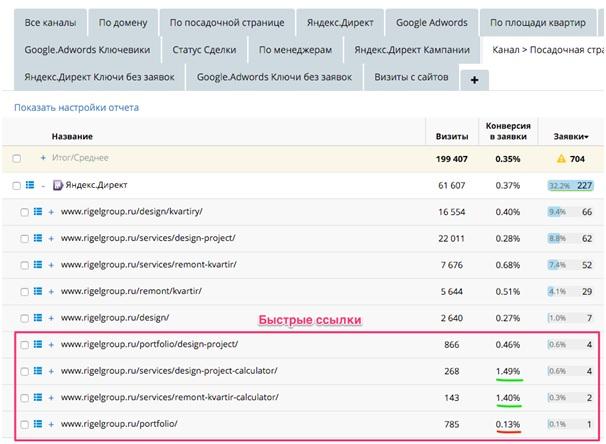Click list icon for remont/kvartir/ row
Viewport: 606px width, 444px height.
pyautogui.click(x=37, y=291)
